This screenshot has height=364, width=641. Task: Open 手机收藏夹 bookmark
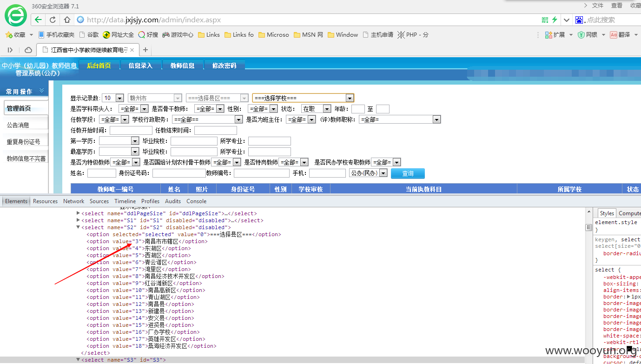pos(56,34)
